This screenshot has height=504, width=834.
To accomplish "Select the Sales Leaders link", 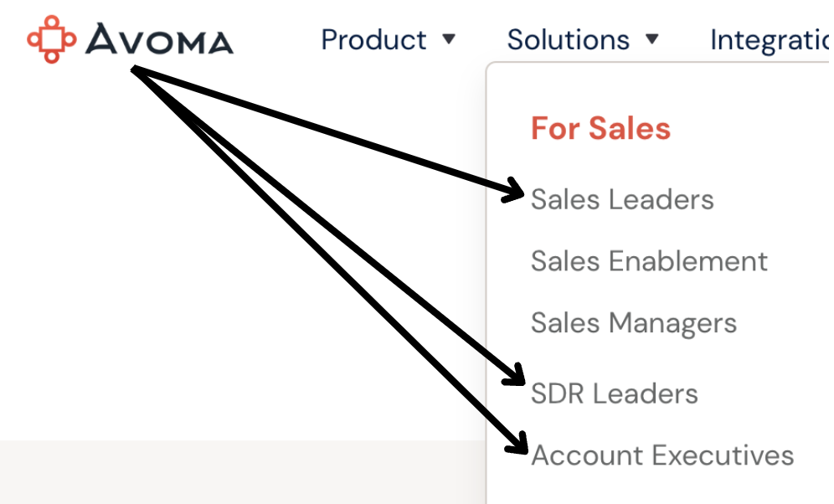I will point(622,199).
